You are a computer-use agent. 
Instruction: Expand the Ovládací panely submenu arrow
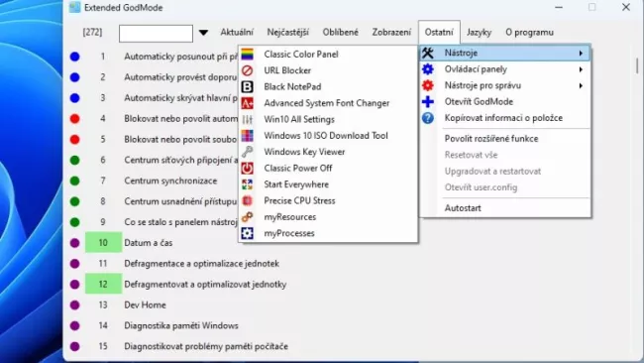point(581,69)
